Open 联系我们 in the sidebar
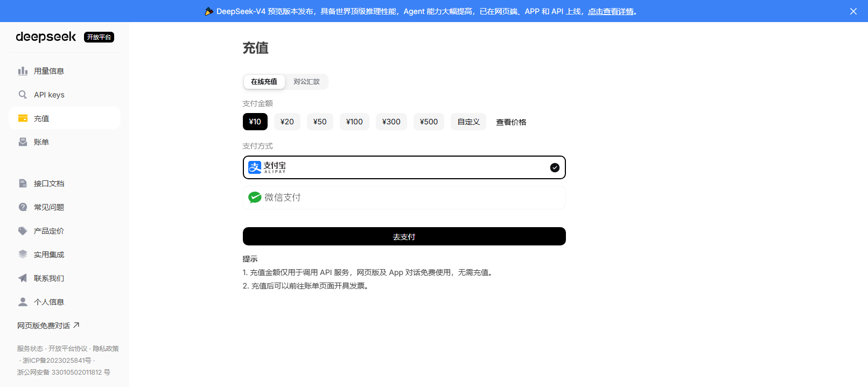The image size is (868, 387). [65, 278]
